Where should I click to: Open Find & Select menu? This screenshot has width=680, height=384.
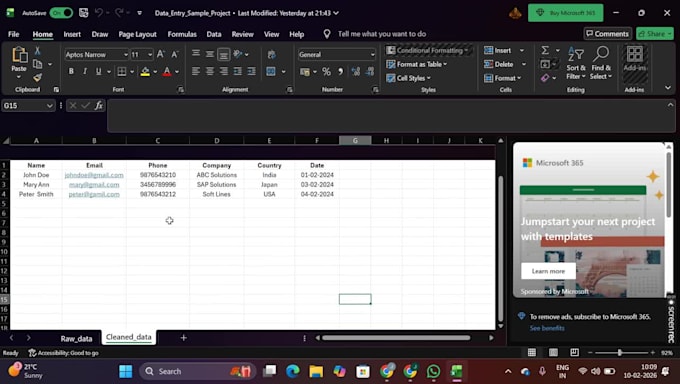click(x=601, y=63)
